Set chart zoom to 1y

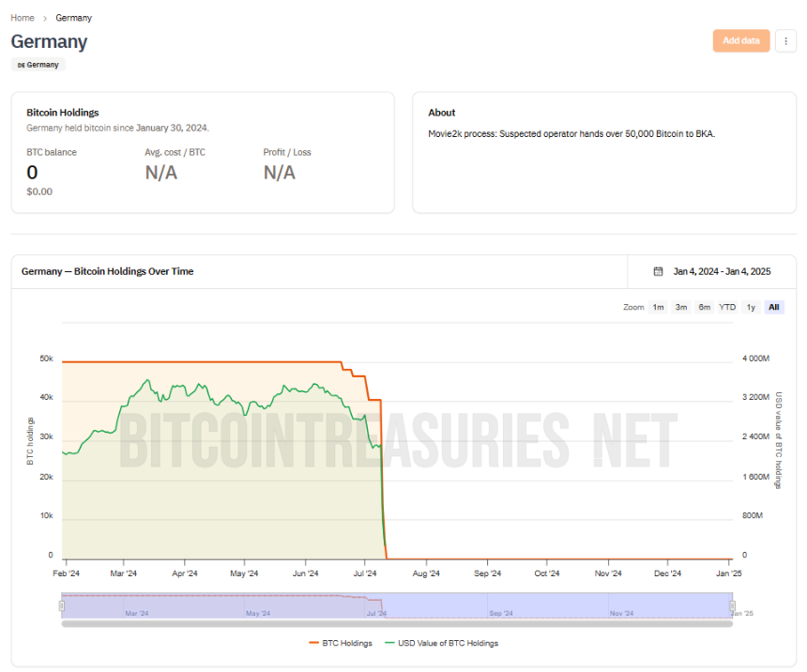(751, 308)
